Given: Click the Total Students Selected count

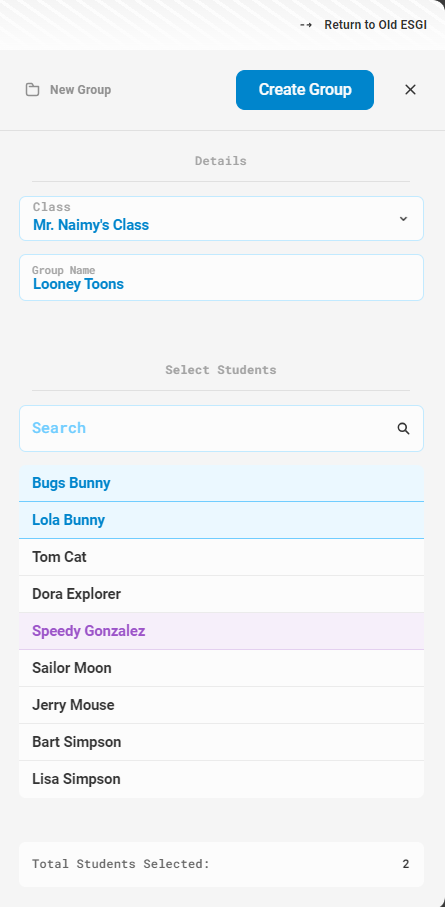Looking at the screenshot, I should coord(406,864).
